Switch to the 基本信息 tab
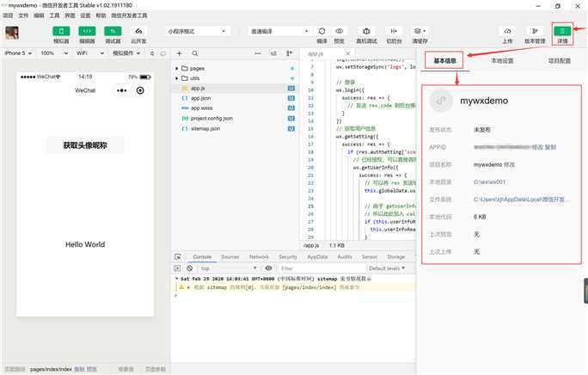 444,60
